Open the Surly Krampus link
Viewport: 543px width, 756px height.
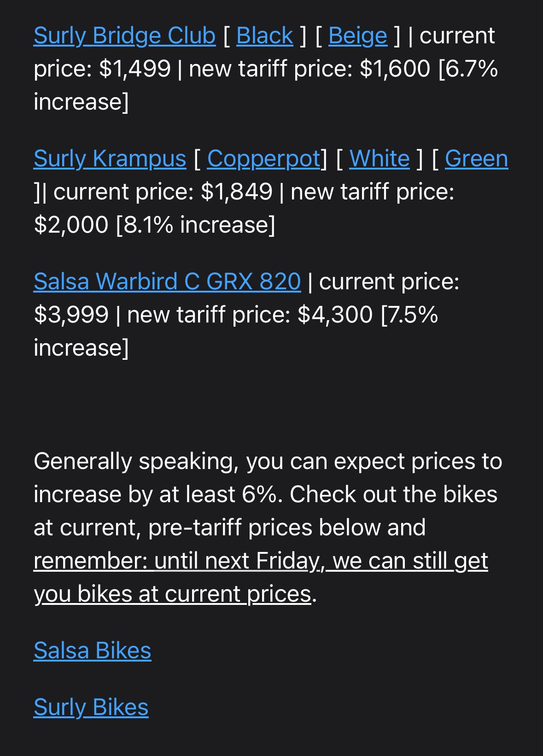110,158
